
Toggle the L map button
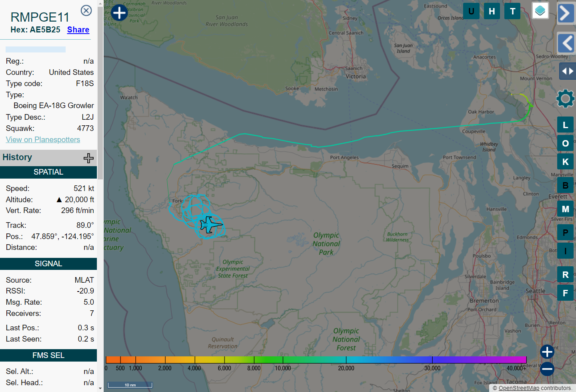565,125
